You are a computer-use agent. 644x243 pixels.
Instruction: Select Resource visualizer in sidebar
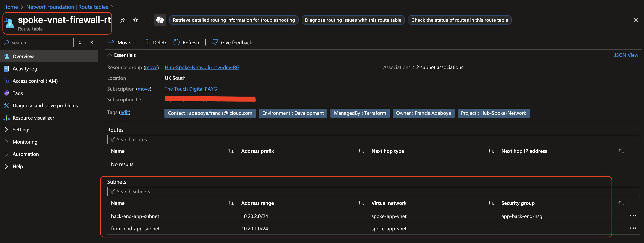pyautogui.click(x=33, y=118)
